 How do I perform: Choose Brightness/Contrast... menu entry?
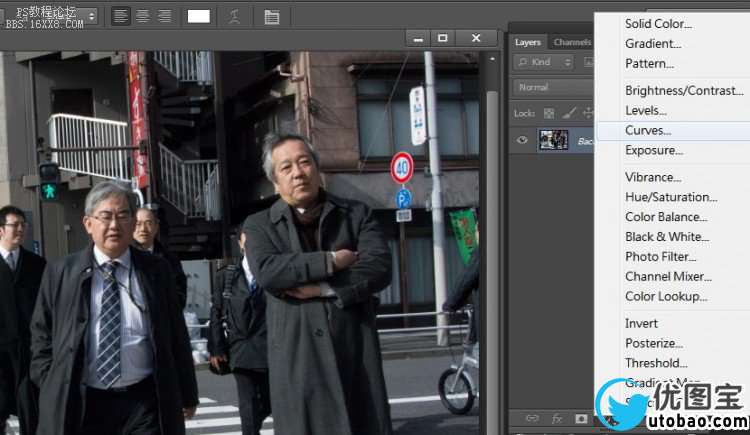click(x=684, y=90)
